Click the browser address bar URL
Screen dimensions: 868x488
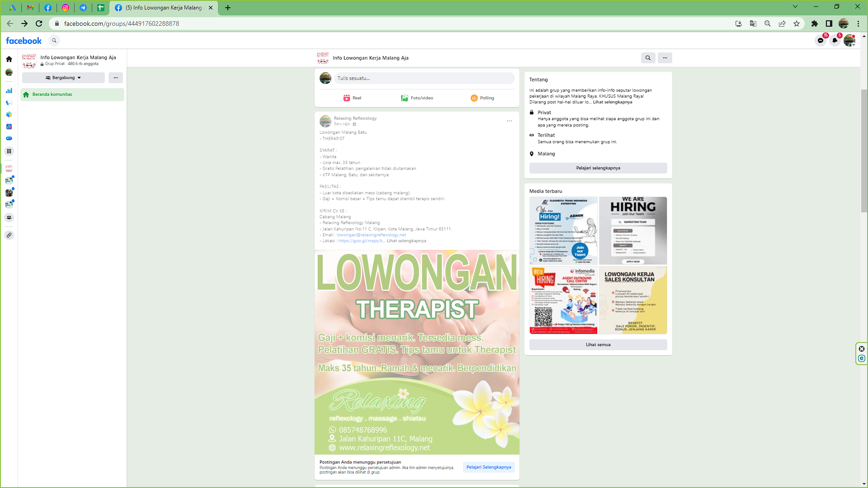tap(122, 23)
